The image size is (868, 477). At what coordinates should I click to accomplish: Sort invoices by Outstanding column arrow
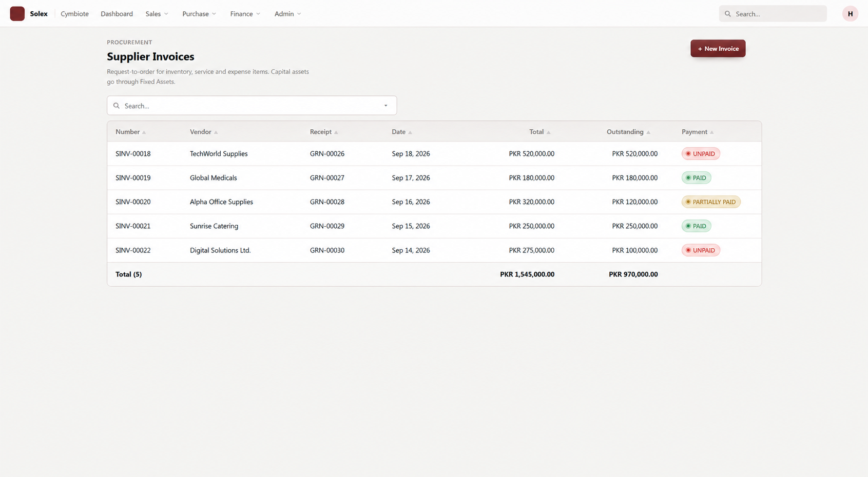[648, 132]
